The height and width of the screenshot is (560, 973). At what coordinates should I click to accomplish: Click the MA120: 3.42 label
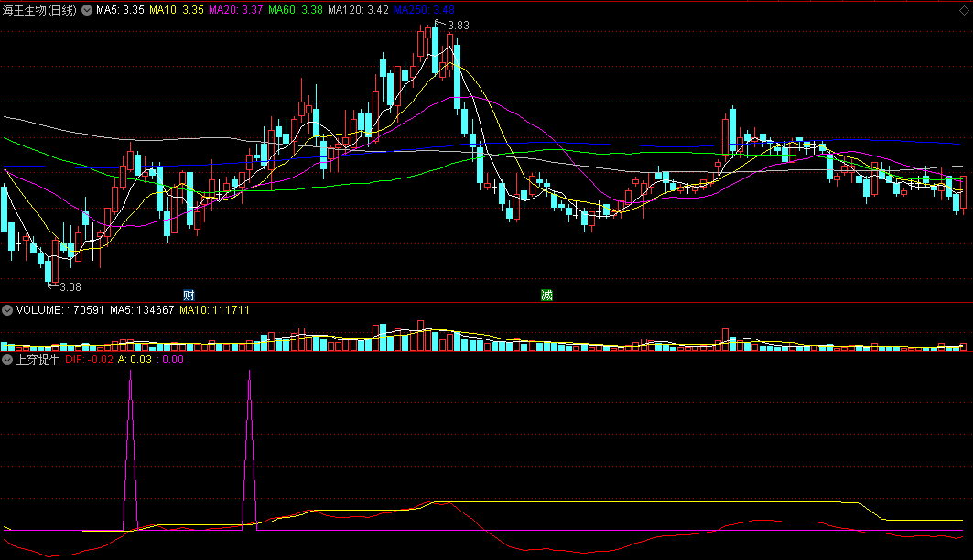358,10
